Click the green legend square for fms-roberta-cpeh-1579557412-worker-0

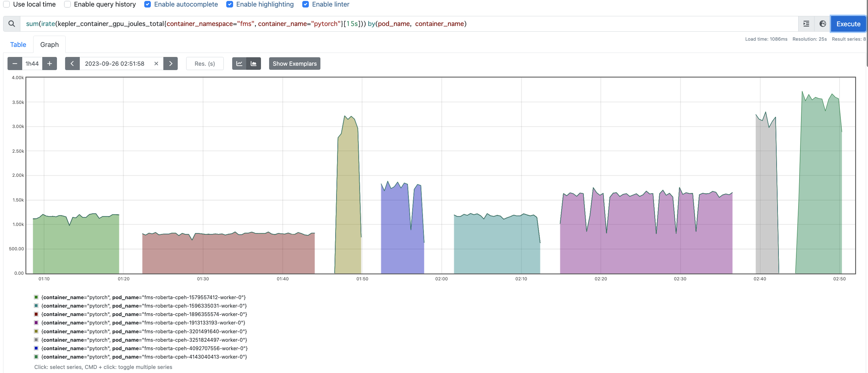click(x=36, y=297)
